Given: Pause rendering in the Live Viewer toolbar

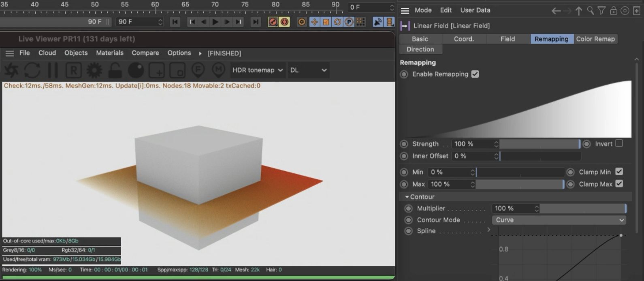Looking at the screenshot, I should tap(53, 70).
